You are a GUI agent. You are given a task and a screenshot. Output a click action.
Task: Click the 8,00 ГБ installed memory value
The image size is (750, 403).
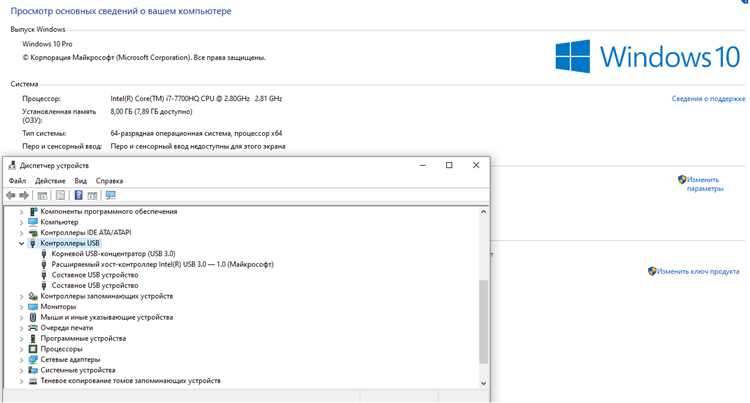(151, 111)
